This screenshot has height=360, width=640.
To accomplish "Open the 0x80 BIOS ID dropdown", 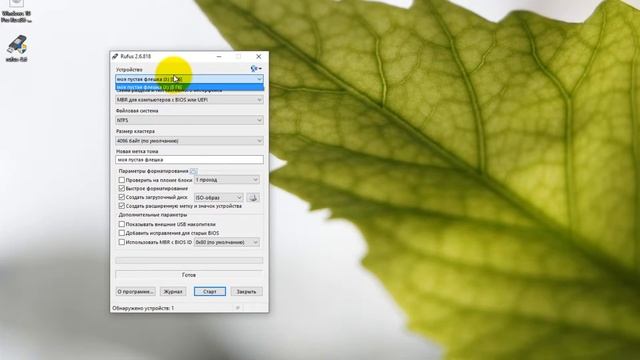I will [x=227, y=242].
